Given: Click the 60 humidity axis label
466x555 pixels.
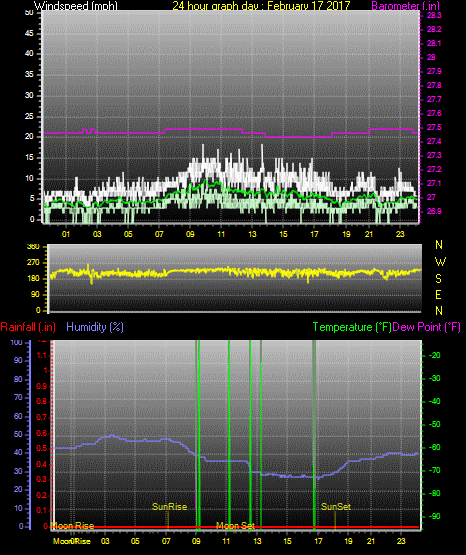Looking at the screenshot, I should coord(18,416).
